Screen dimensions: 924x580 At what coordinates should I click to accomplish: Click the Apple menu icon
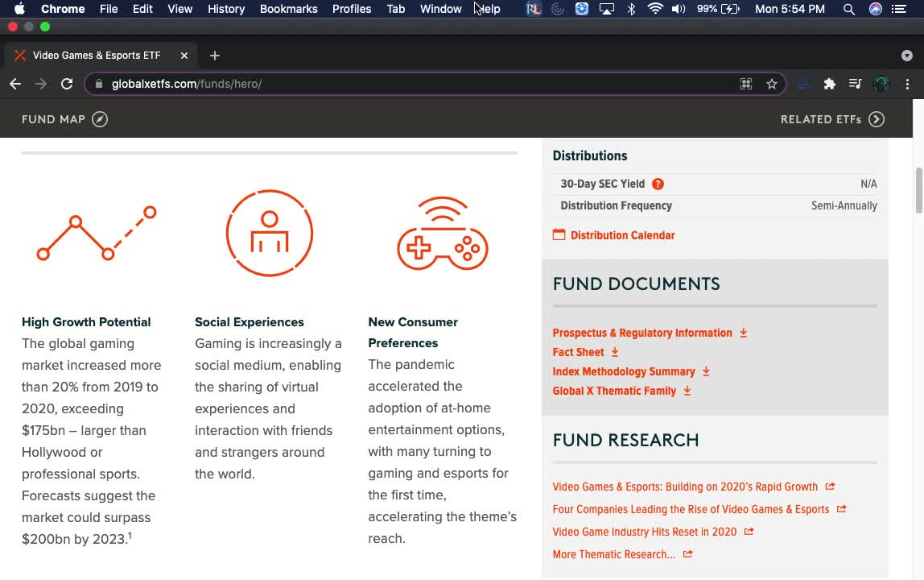click(x=19, y=9)
